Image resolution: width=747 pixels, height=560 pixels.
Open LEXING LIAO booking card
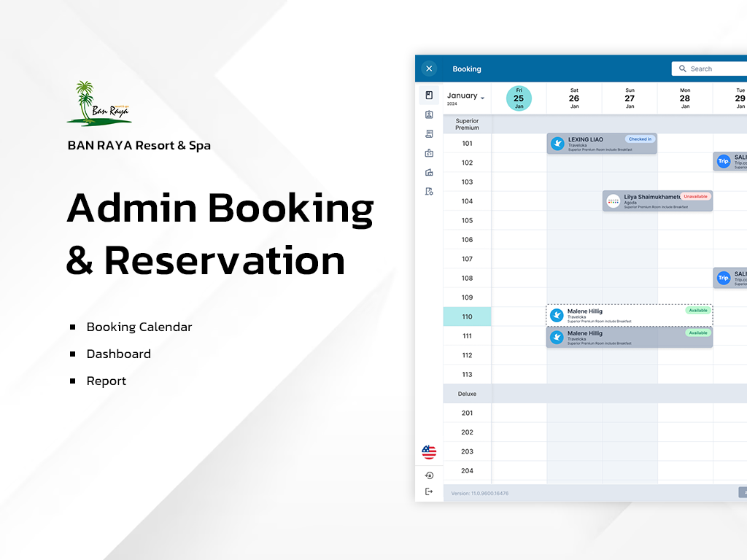click(602, 144)
